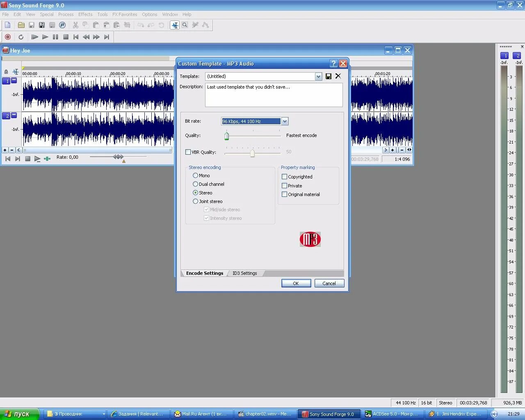525x420 pixels.
Task: Click Play button in Hey Joe window
Action: pos(37,159)
